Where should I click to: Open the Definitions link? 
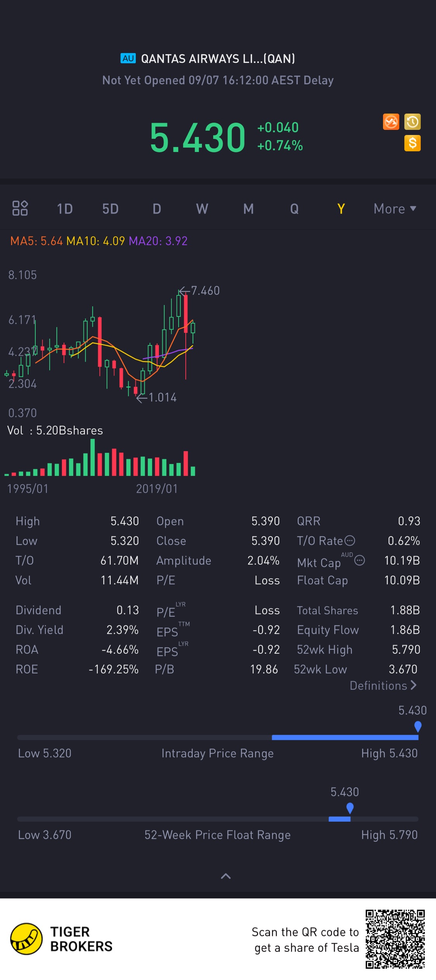click(383, 686)
